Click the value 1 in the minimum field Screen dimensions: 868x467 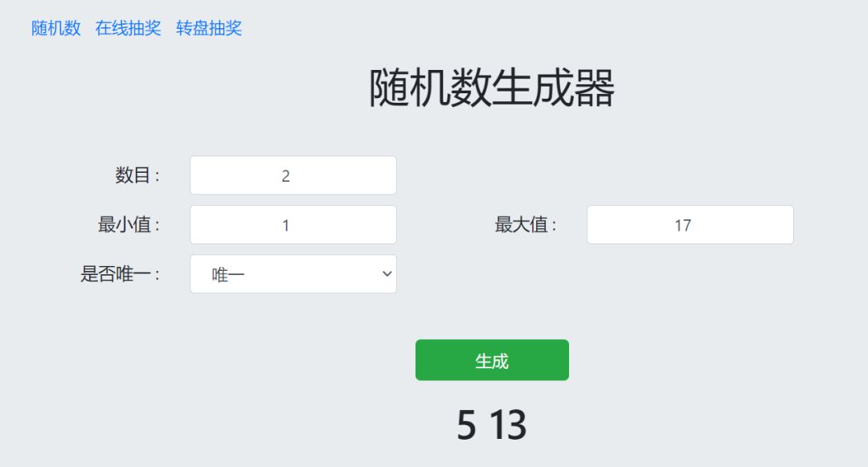point(285,226)
